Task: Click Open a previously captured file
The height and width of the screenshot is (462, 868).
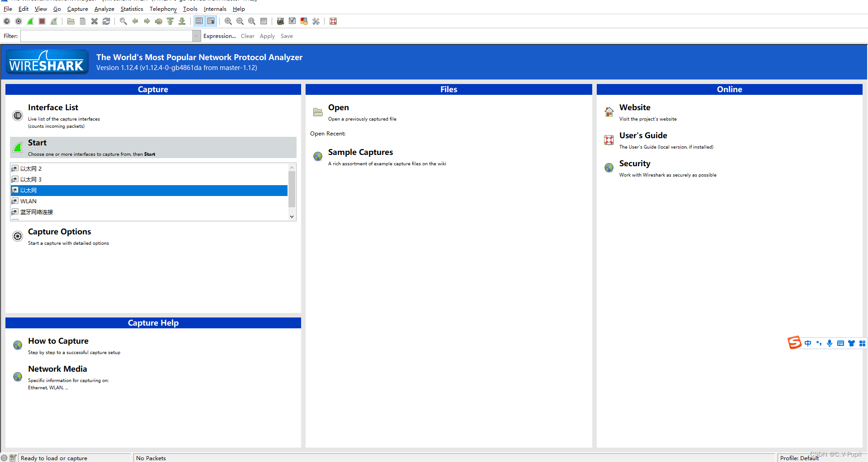Action: [338, 107]
